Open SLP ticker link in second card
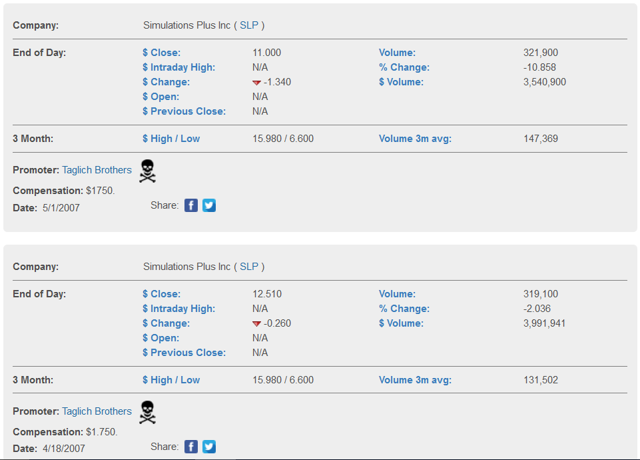The width and height of the screenshot is (640, 460). pyautogui.click(x=249, y=267)
